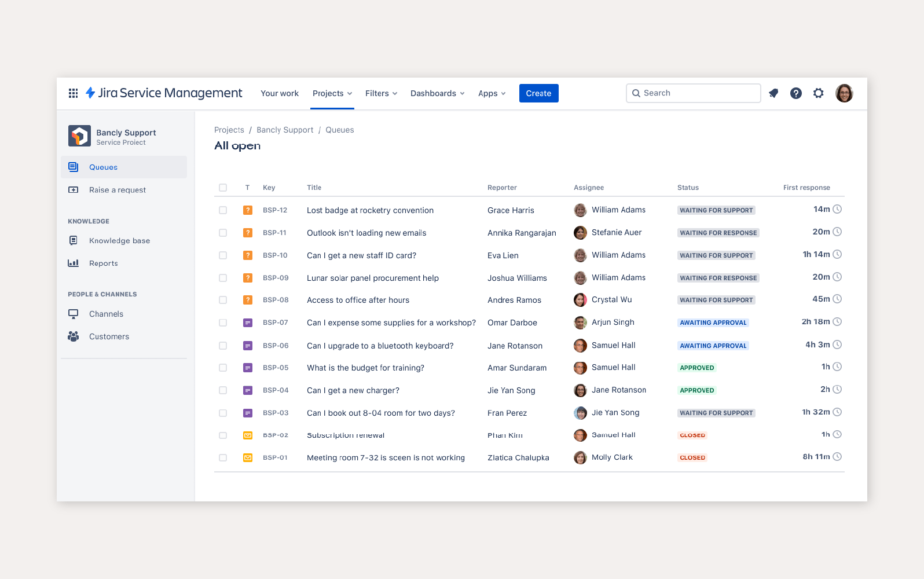Screen dimensions: 924x579
Task: Open the app switcher grid icon
Action: (x=74, y=93)
